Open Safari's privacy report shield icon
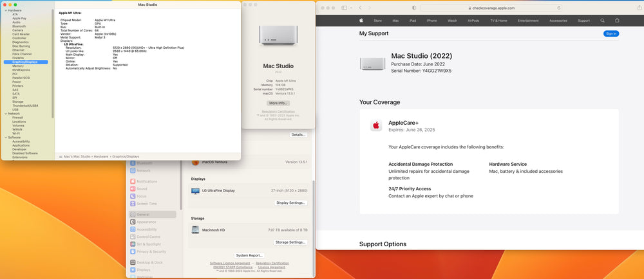This screenshot has height=279, width=644. tap(413, 8)
